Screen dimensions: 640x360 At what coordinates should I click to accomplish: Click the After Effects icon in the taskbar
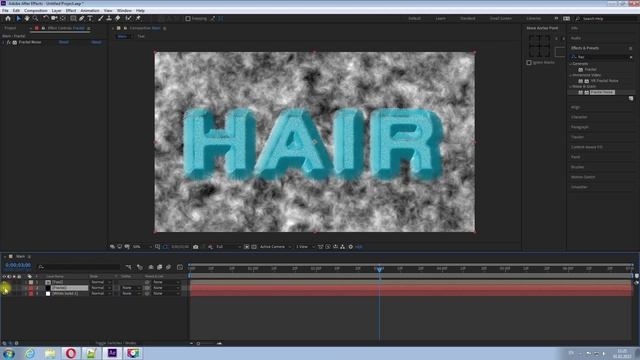pos(112,353)
